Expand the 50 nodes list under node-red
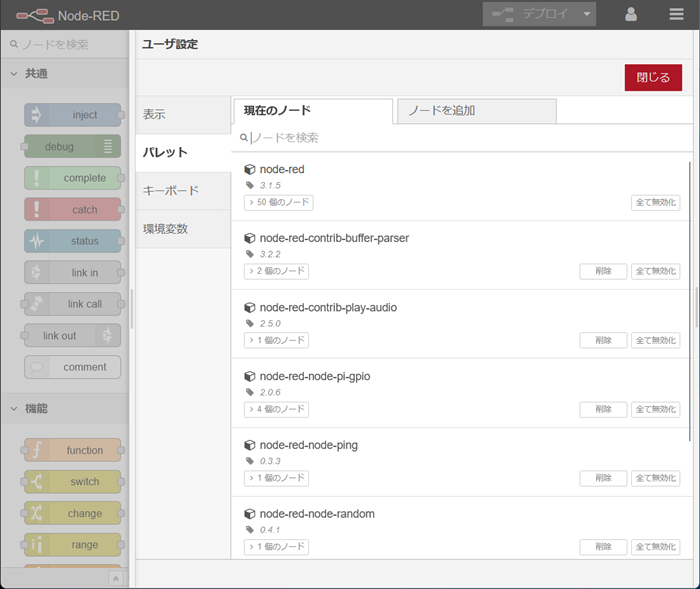This screenshot has height=589, width=700. pos(278,202)
